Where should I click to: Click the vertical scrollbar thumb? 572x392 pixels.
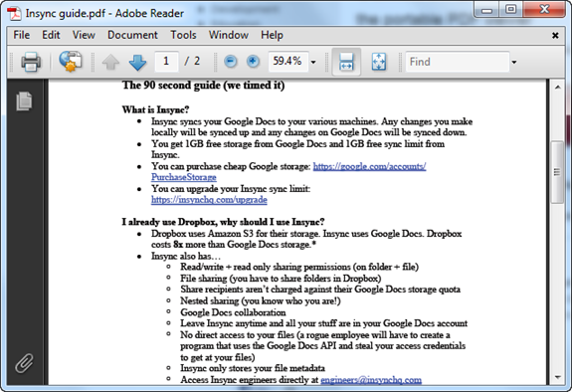pos(557,172)
